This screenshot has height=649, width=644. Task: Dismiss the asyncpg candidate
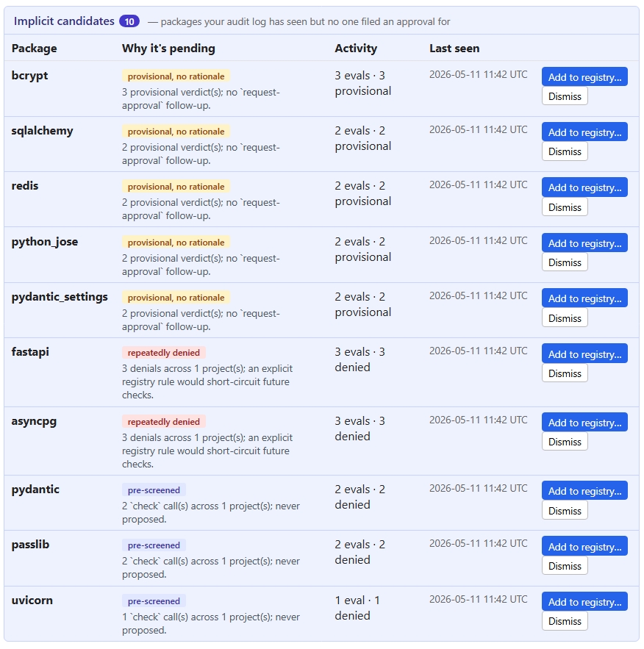tap(565, 441)
